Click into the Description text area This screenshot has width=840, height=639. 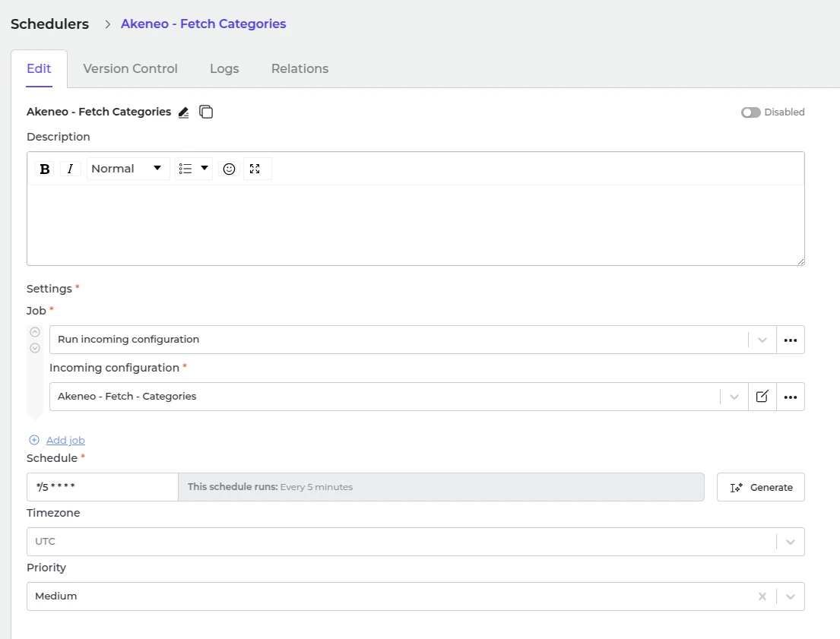click(x=416, y=225)
